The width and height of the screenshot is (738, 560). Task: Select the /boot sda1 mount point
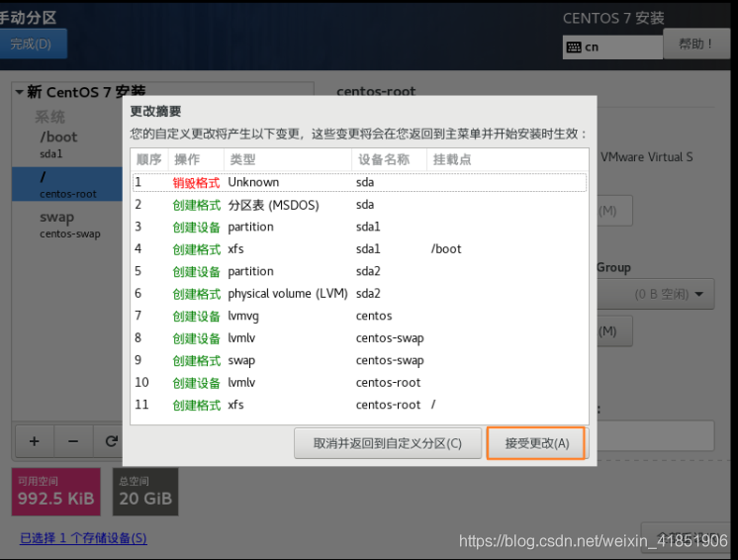(x=67, y=144)
